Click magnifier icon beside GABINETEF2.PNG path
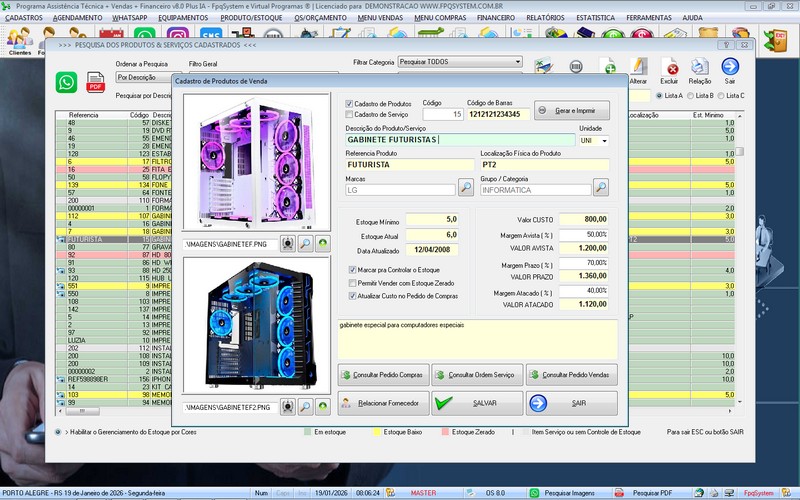800x500 pixels. coord(306,407)
